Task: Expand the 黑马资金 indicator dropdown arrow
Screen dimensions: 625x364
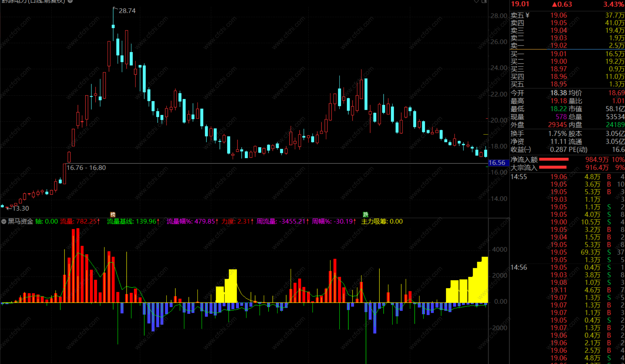Action: point(4,222)
